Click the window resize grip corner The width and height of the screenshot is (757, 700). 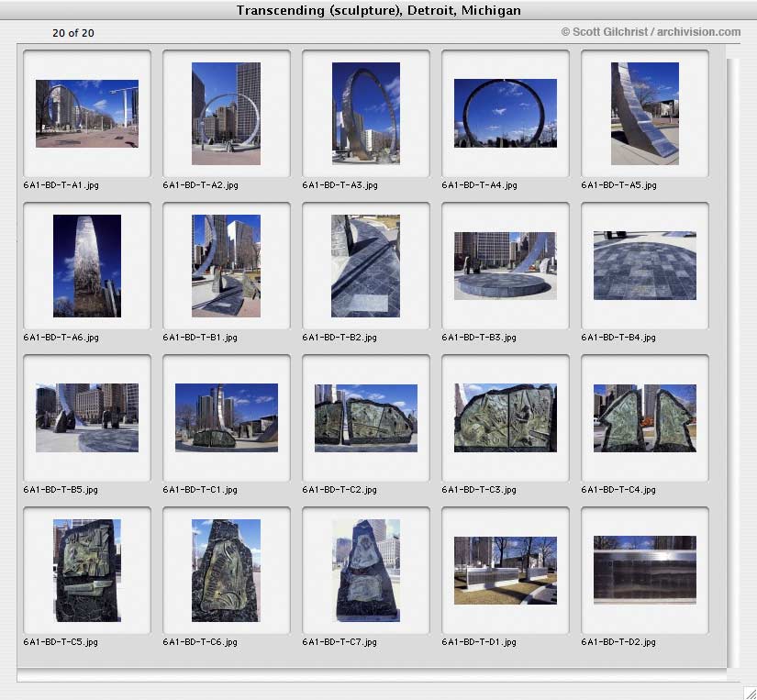click(x=750, y=693)
